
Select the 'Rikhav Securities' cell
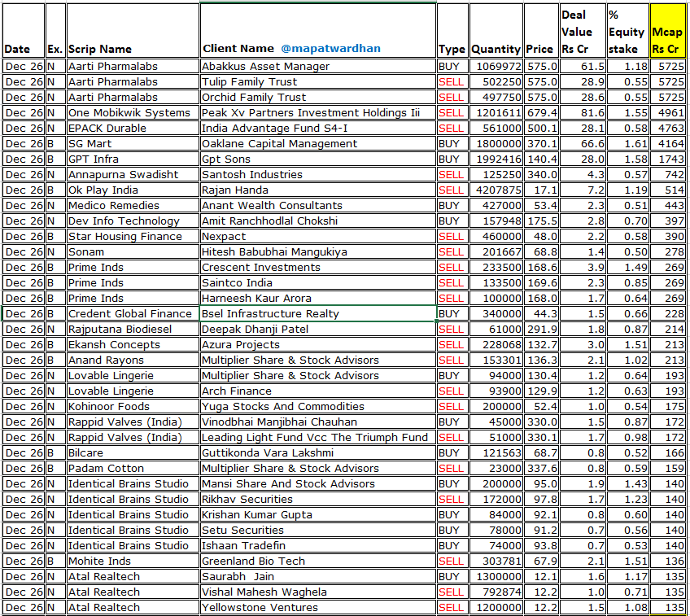click(318, 499)
